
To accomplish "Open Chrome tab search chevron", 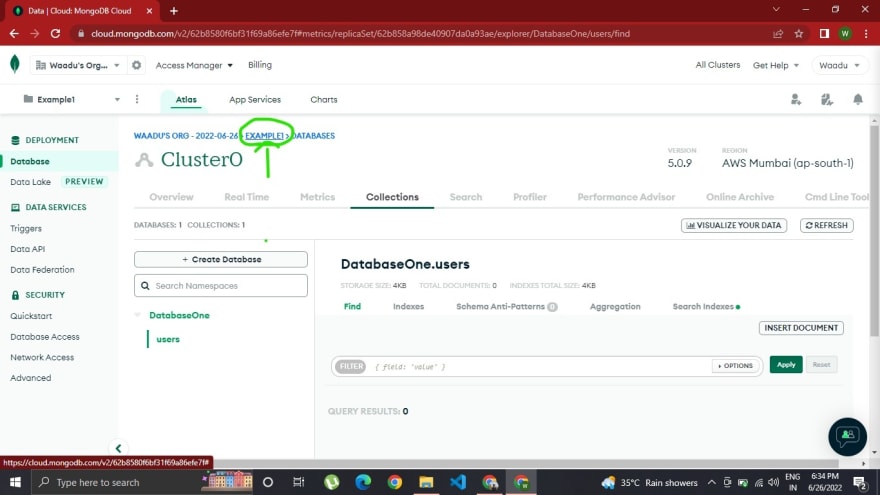I will [776, 10].
